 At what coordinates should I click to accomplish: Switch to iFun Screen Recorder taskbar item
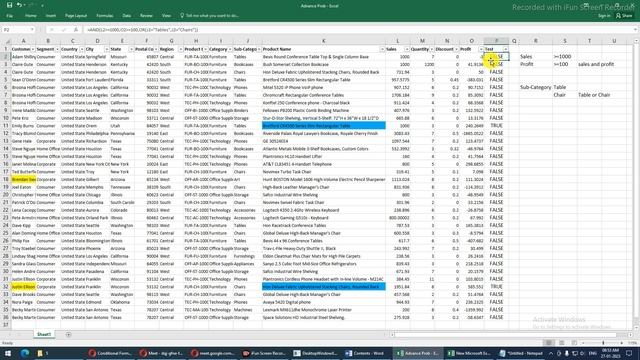coord(264,353)
